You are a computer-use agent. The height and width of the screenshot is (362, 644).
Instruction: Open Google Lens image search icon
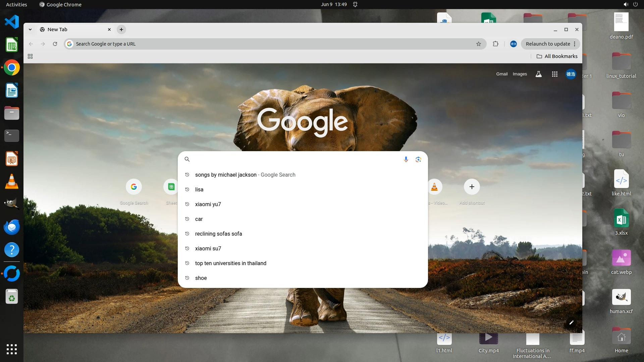point(418,159)
